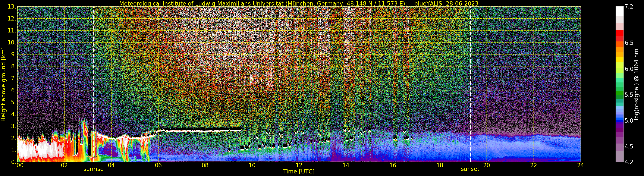The height and width of the screenshot is (176, 644).
Task: Click the time axis tick label '06'
Action: tap(158, 165)
